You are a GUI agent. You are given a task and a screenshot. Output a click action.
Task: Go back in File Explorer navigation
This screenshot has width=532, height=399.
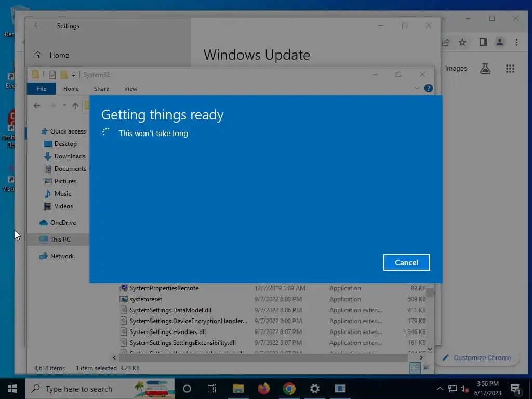[x=37, y=105]
